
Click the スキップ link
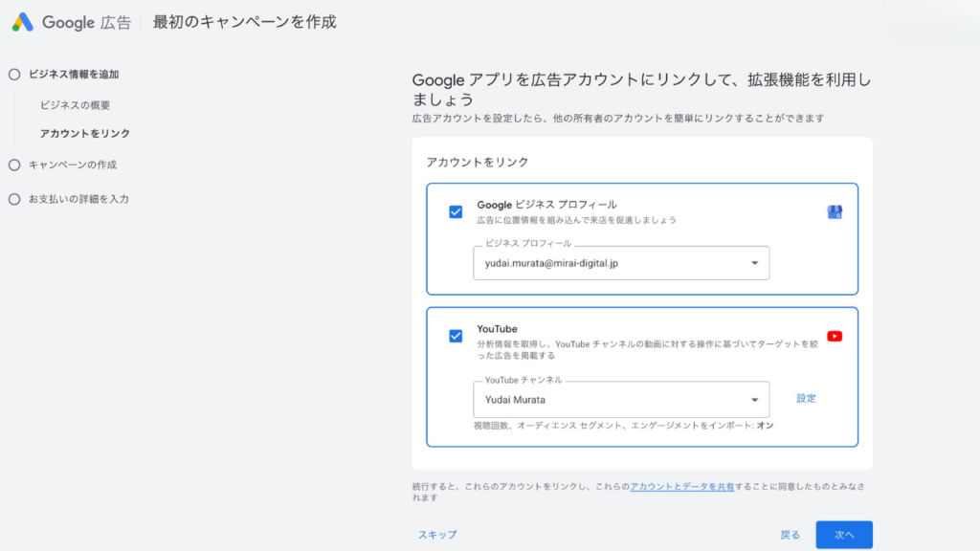point(436,535)
